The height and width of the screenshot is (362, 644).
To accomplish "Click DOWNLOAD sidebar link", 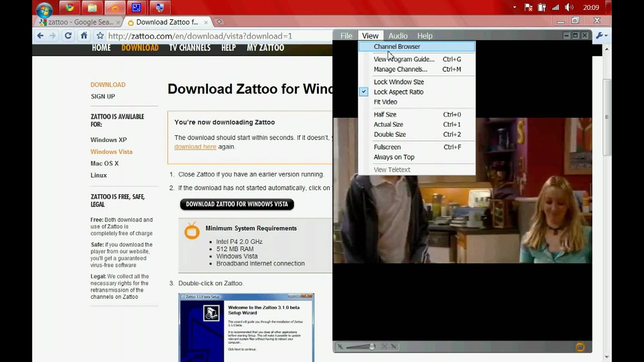I will (x=108, y=85).
